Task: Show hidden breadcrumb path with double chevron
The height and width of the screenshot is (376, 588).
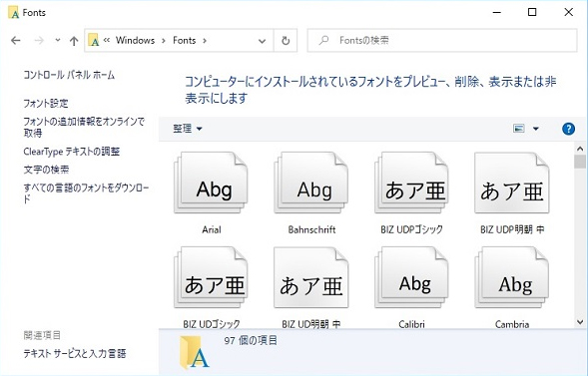Action: [107, 40]
